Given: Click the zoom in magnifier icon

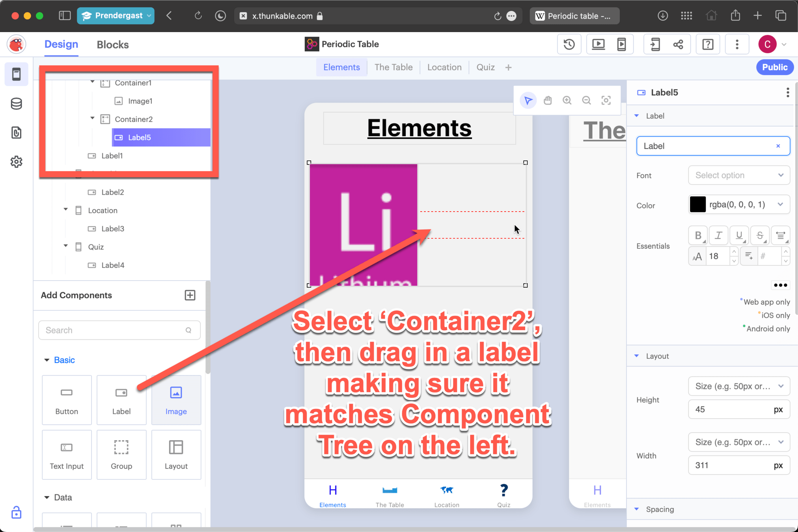Looking at the screenshot, I should click(567, 100).
